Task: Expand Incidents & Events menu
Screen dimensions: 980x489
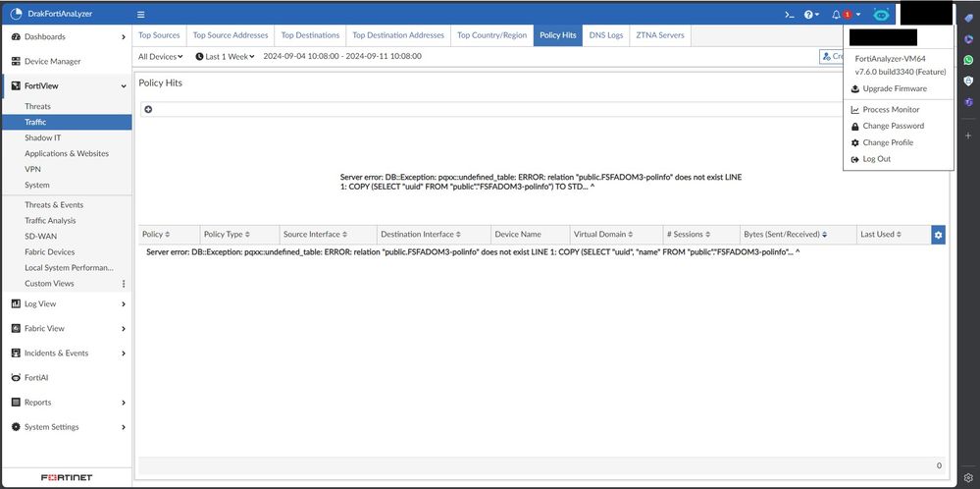Action: [67, 353]
